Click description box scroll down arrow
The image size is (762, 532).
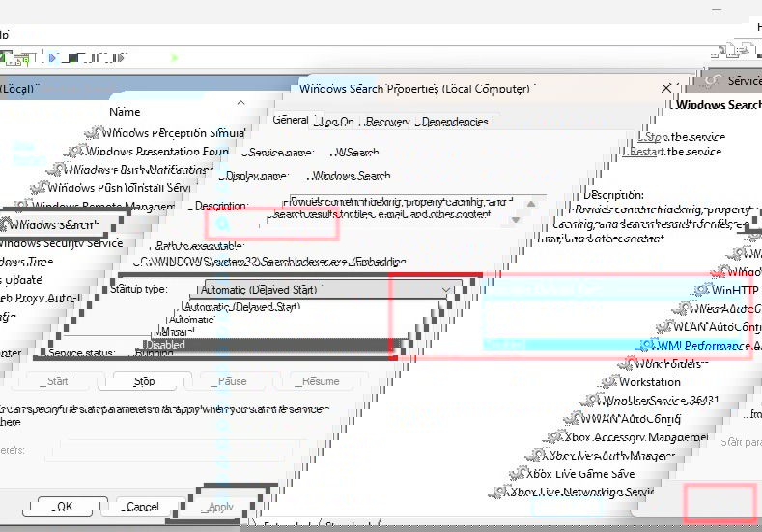[x=516, y=220]
